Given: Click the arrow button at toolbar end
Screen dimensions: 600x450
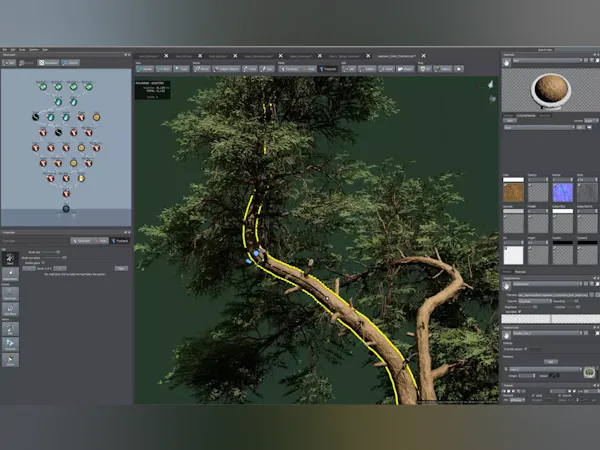Looking at the screenshot, I should pyautogui.click(x=459, y=69).
